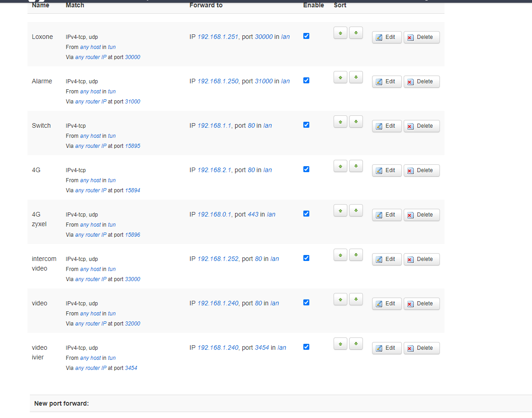Move the 4G rule down
The image size is (532, 418).
(x=356, y=166)
